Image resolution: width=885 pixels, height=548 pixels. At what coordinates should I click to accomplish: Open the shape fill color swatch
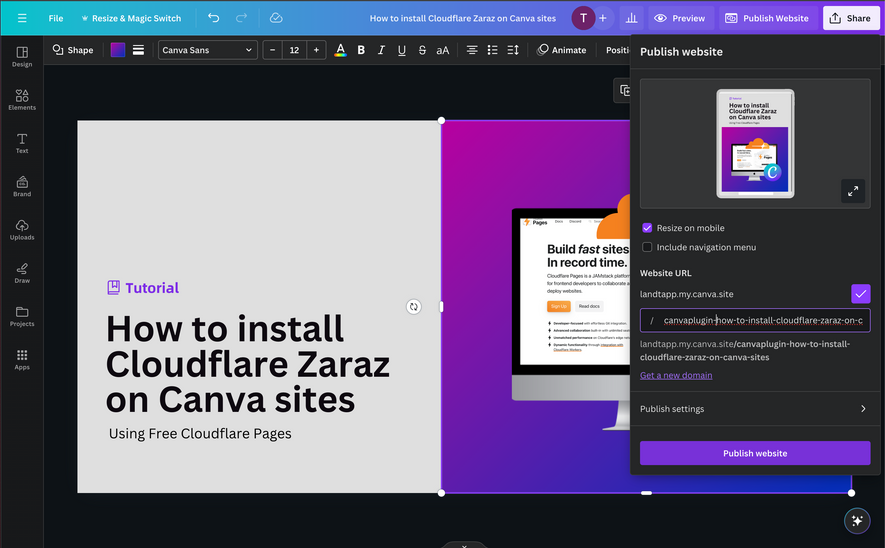(x=118, y=50)
